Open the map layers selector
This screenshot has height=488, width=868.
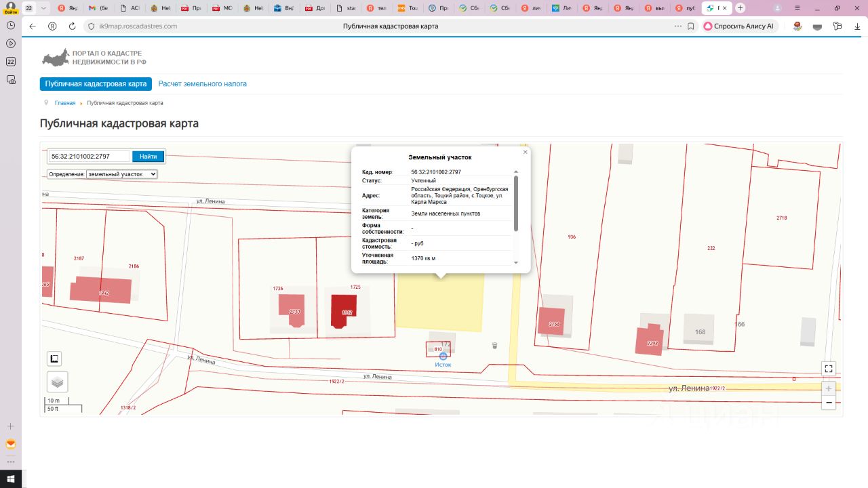[58, 382]
